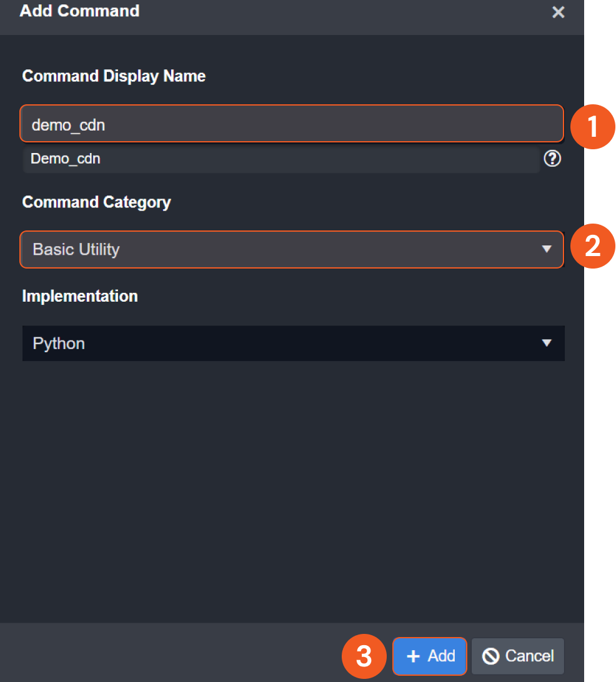Screen dimensions: 616x682
Task: Click the Command Category dropdown arrow
Action: click(x=547, y=250)
